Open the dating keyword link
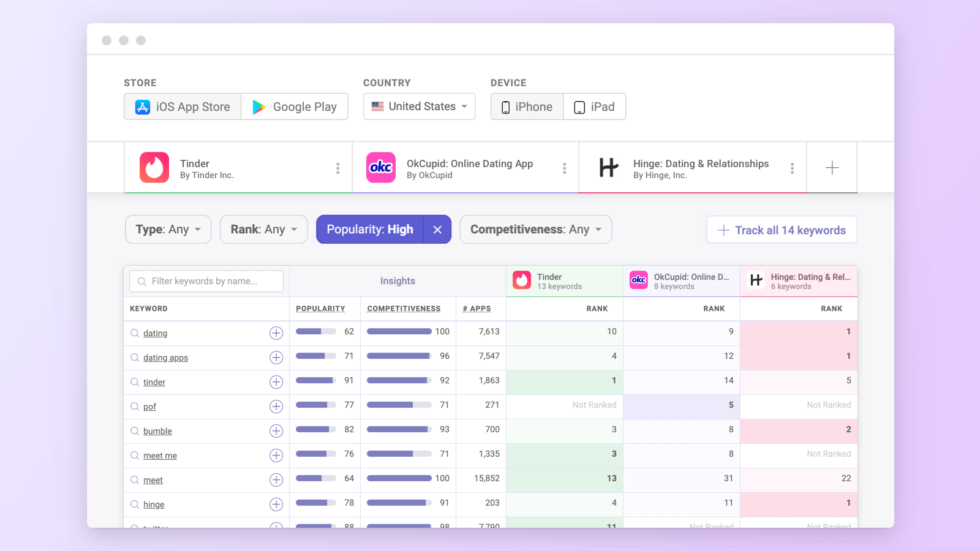The width and height of the screenshot is (980, 551). 155,333
